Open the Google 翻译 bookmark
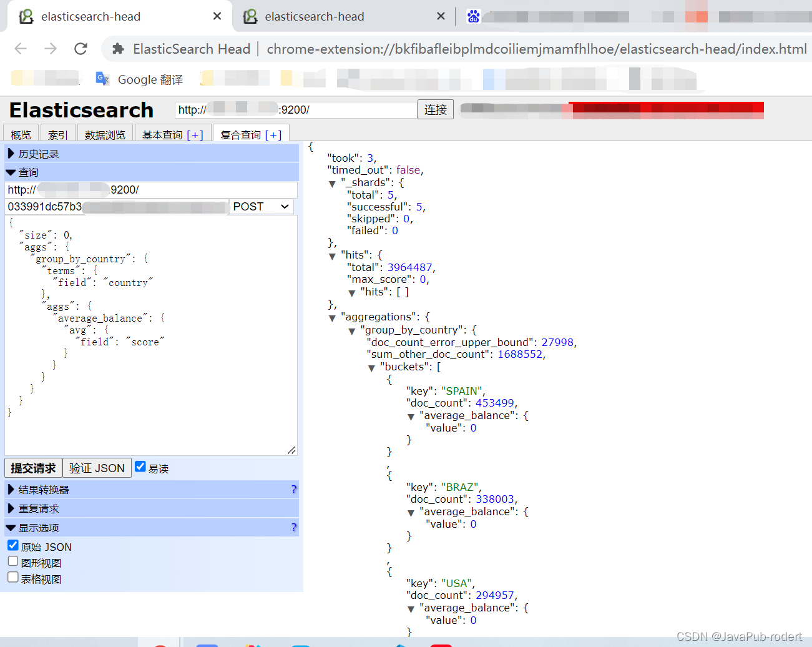Image resolution: width=812 pixels, height=647 pixels. tap(139, 79)
